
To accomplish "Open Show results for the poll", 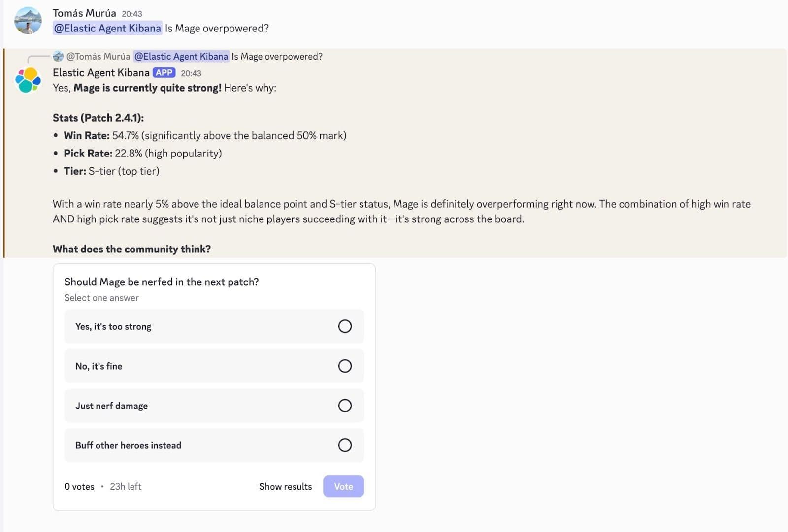I will (285, 486).
